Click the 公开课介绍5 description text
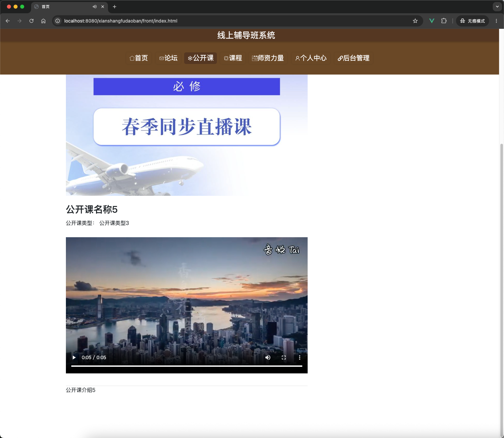 click(x=81, y=390)
